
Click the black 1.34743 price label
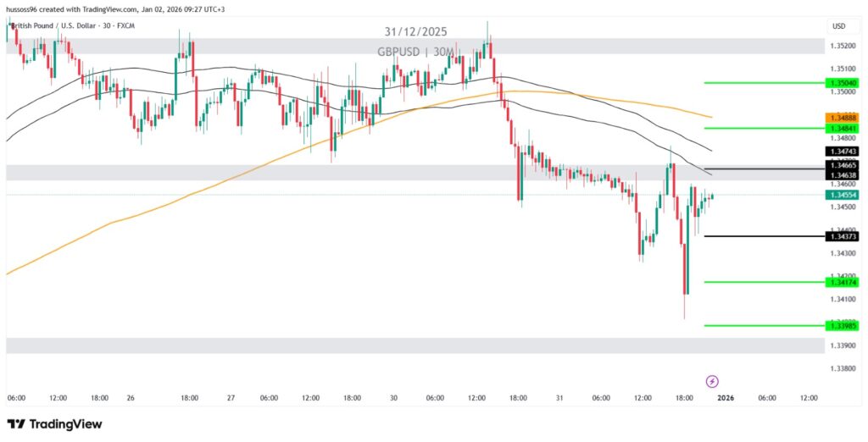coord(843,151)
